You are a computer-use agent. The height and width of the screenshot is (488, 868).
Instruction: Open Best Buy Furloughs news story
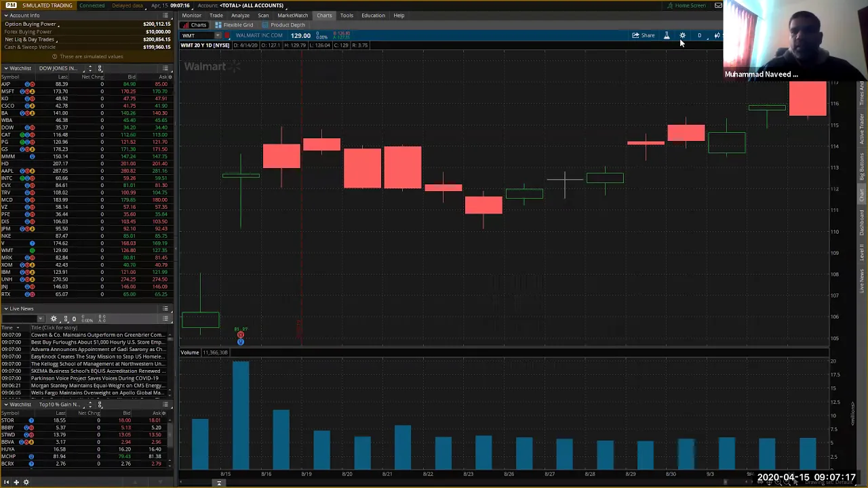point(97,342)
